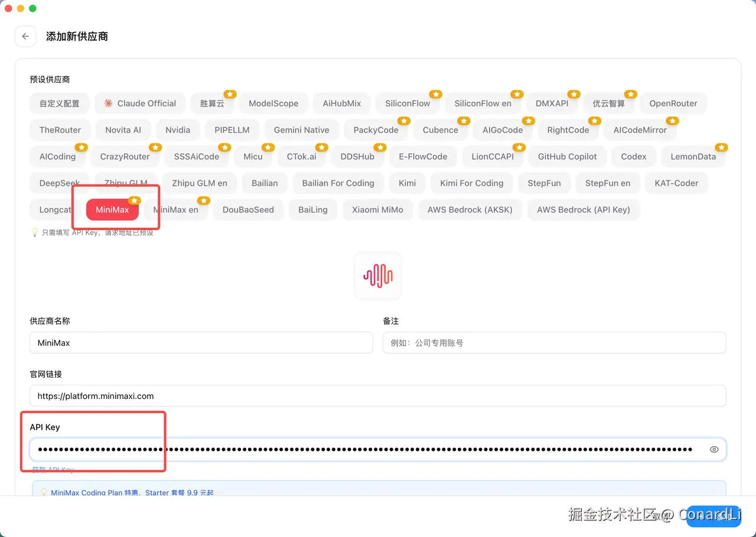Select the SiliconFlow en preset
This screenshot has width=756, height=537.
tap(483, 103)
